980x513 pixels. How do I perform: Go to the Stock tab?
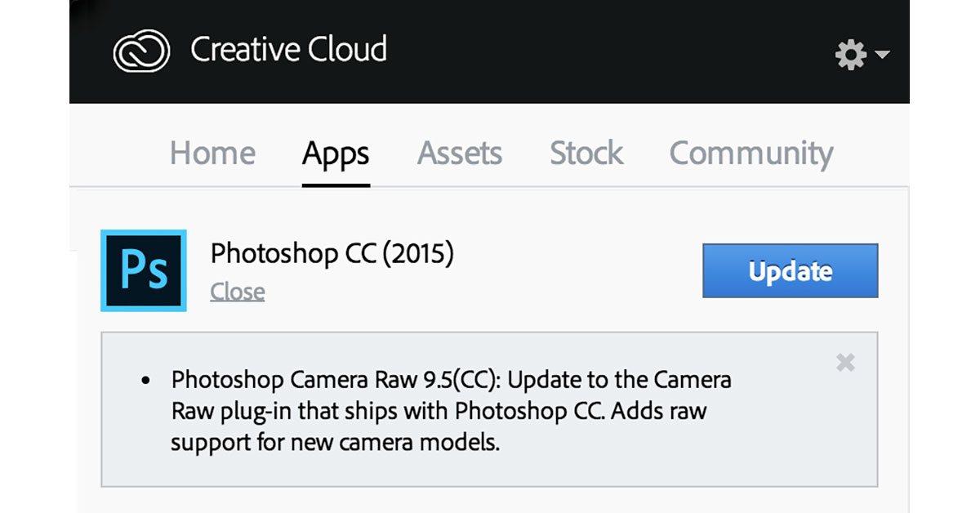(586, 154)
